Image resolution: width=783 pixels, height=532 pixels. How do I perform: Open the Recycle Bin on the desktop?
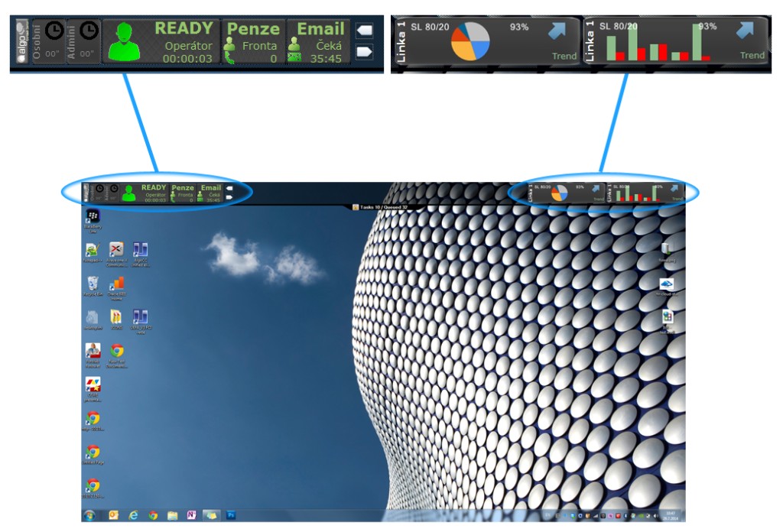[x=92, y=287]
